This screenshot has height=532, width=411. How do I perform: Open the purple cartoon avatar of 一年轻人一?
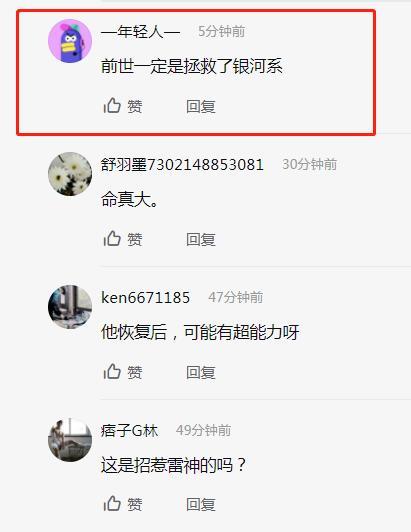pyautogui.click(x=70, y=41)
